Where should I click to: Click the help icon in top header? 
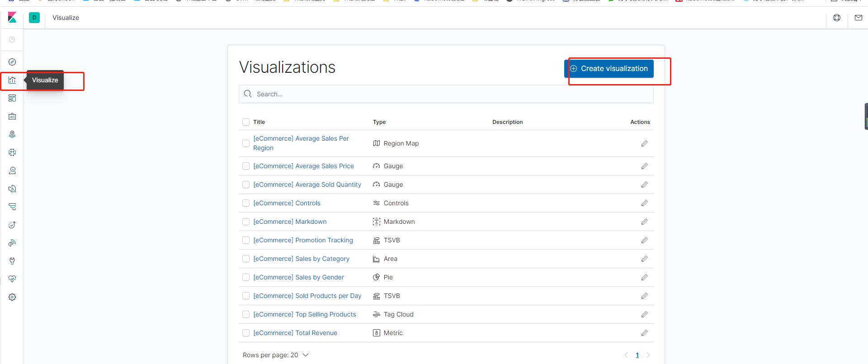[837, 18]
